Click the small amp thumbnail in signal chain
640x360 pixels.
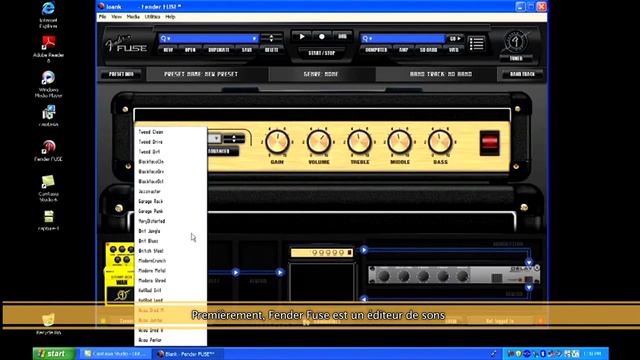point(322,253)
